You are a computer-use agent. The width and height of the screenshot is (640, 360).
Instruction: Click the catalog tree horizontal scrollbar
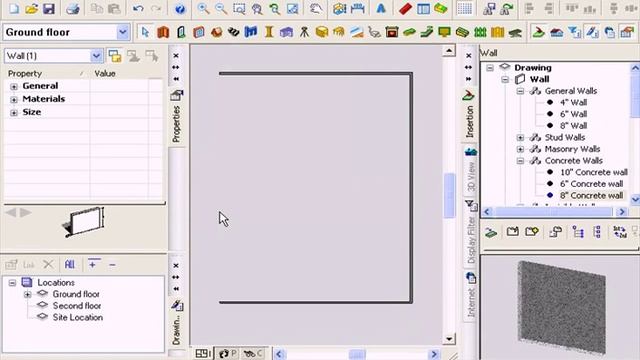[554, 212]
